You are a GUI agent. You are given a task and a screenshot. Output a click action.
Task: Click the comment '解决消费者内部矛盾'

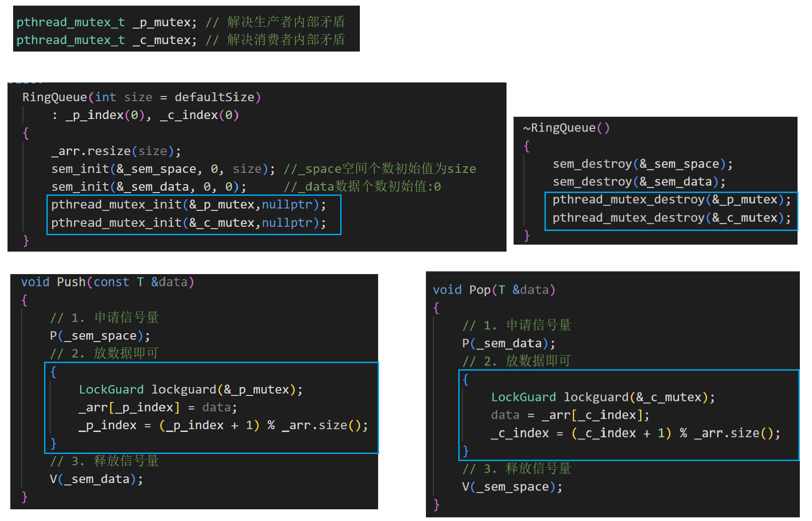pyautogui.click(x=286, y=39)
